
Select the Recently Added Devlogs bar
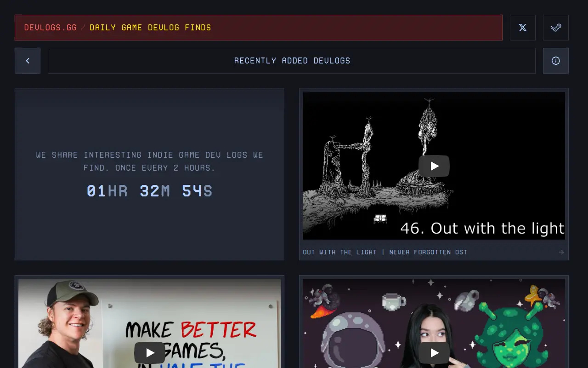click(292, 61)
